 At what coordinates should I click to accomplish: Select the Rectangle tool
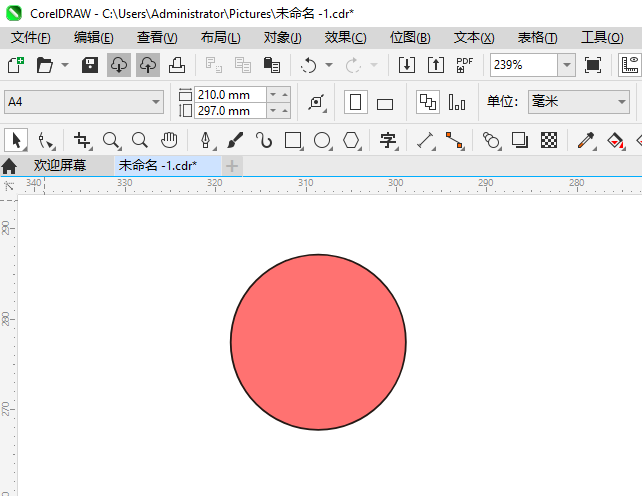pyautogui.click(x=293, y=140)
